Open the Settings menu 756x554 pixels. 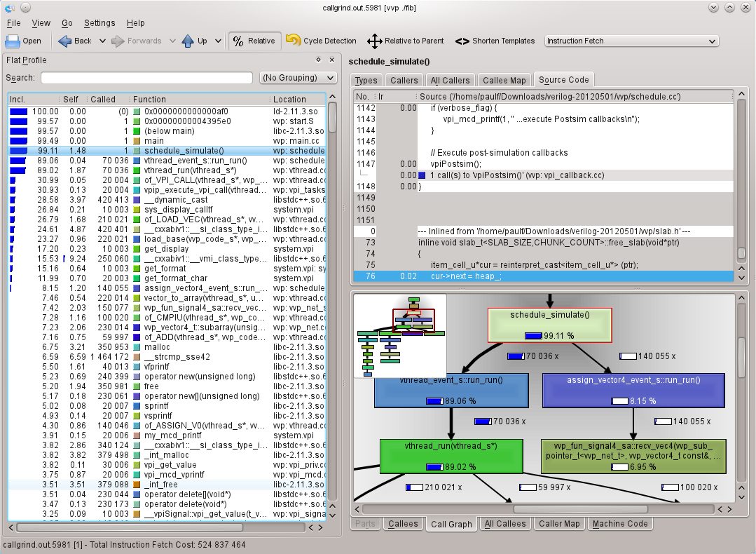pyautogui.click(x=99, y=23)
